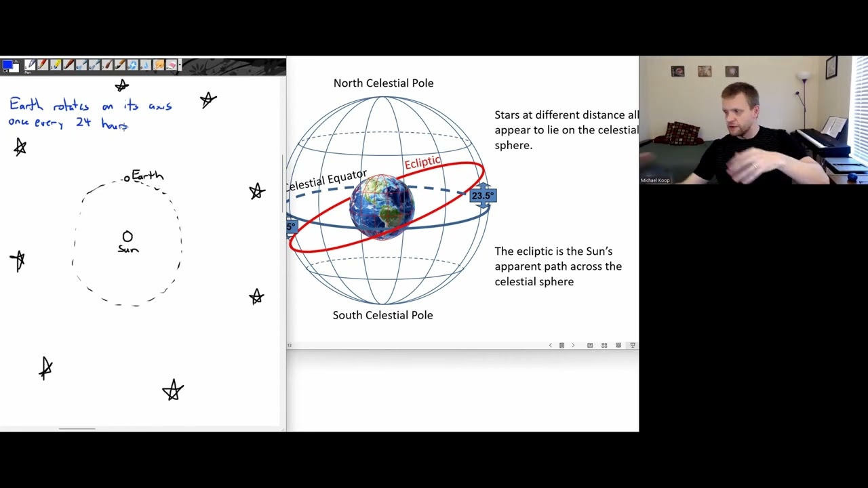Select the brown paintbrush tool, fourth in toolbar
The height and width of the screenshot is (488, 868).
coord(68,65)
